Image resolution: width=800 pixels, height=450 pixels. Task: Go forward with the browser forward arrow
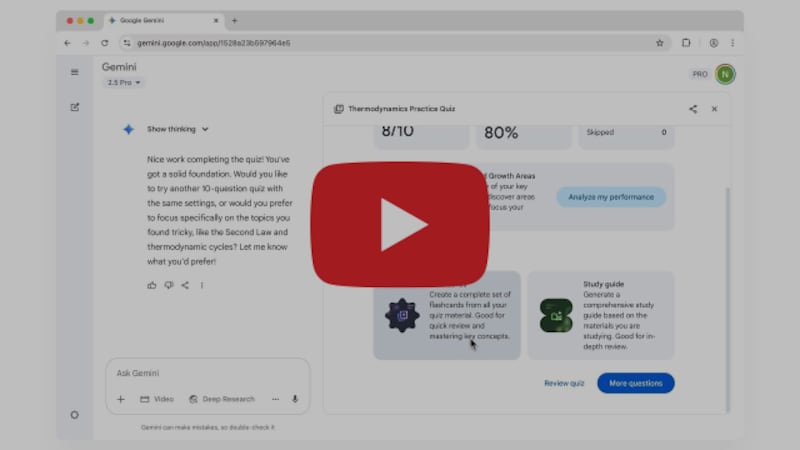[86, 43]
